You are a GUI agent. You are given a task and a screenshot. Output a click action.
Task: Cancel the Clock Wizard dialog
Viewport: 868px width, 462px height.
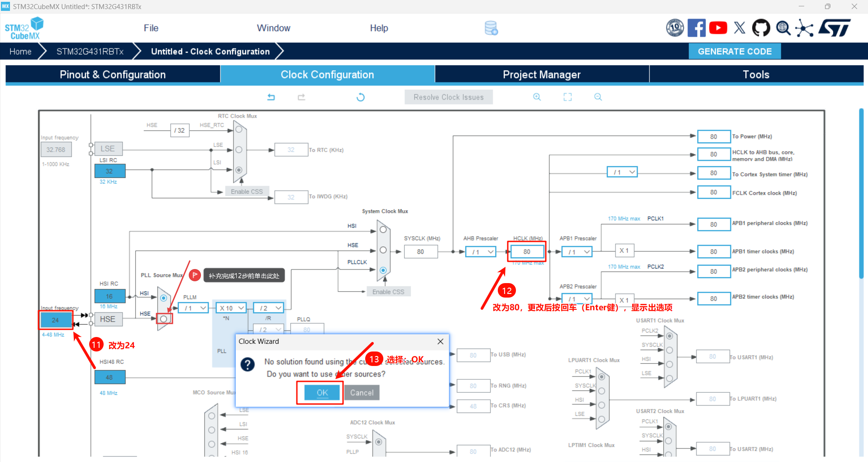tap(362, 393)
